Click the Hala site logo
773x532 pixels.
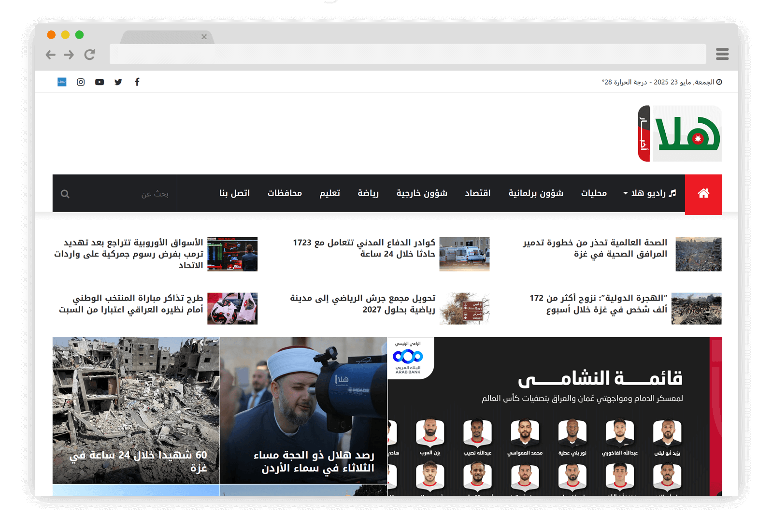(680, 134)
